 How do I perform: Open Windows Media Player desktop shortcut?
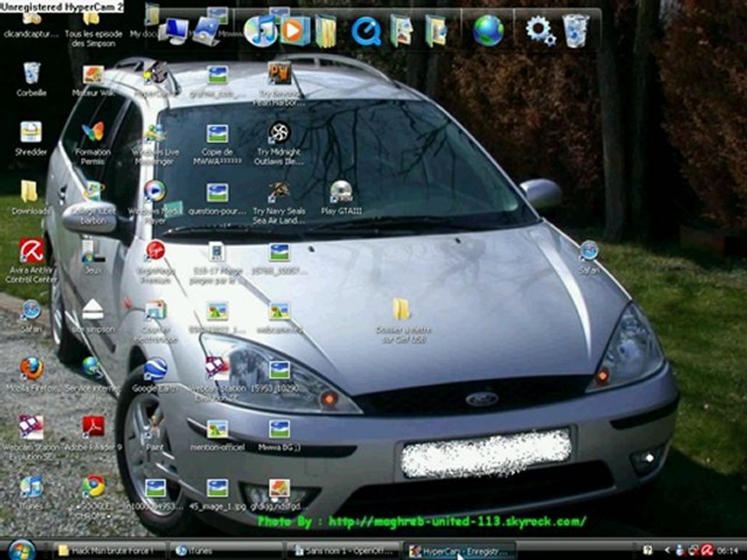pyautogui.click(x=156, y=202)
